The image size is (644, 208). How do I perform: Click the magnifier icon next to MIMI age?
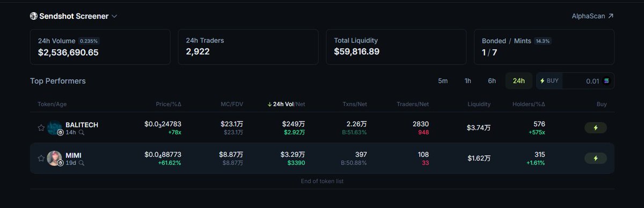[82, 162]
